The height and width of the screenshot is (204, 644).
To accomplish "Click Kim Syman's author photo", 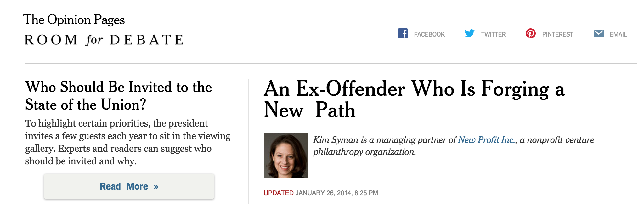I will pyautogui.click(x=286, y=156).
